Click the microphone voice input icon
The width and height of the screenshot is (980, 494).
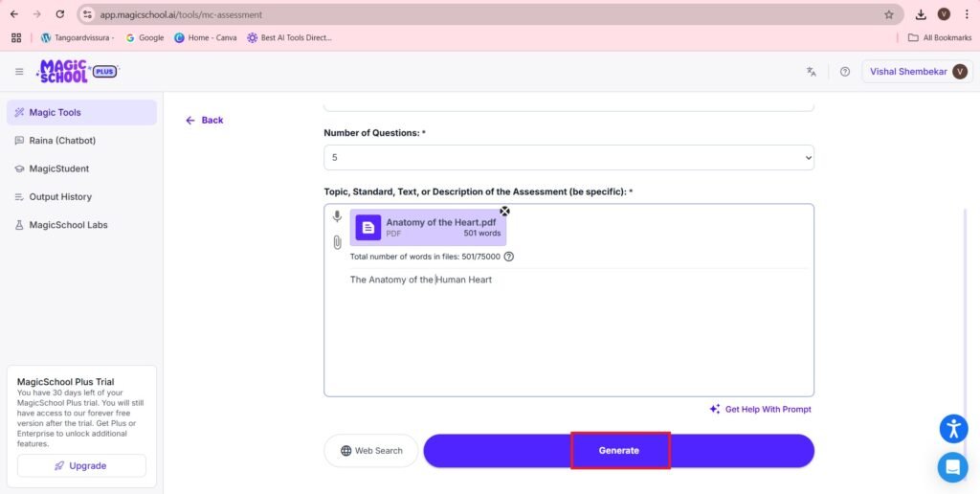[x=337, y=216]
